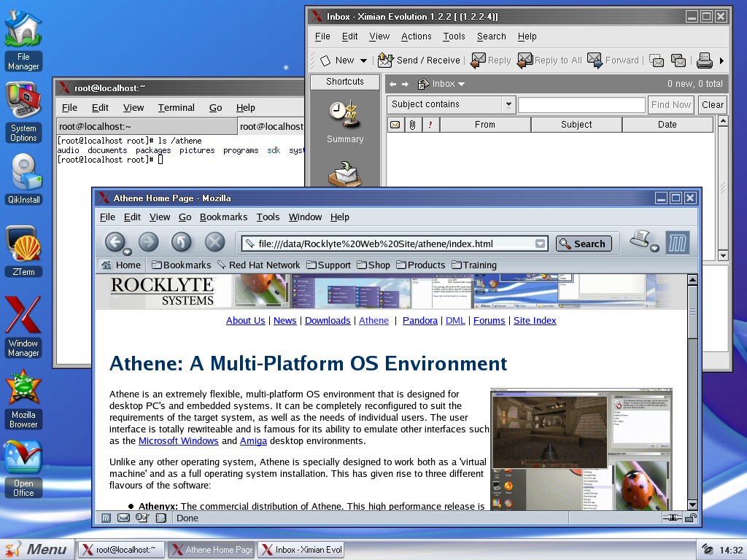Launch Open Office desktop icon
The width and height of the screenshot is (747, 560).
(x=23, y=470)
